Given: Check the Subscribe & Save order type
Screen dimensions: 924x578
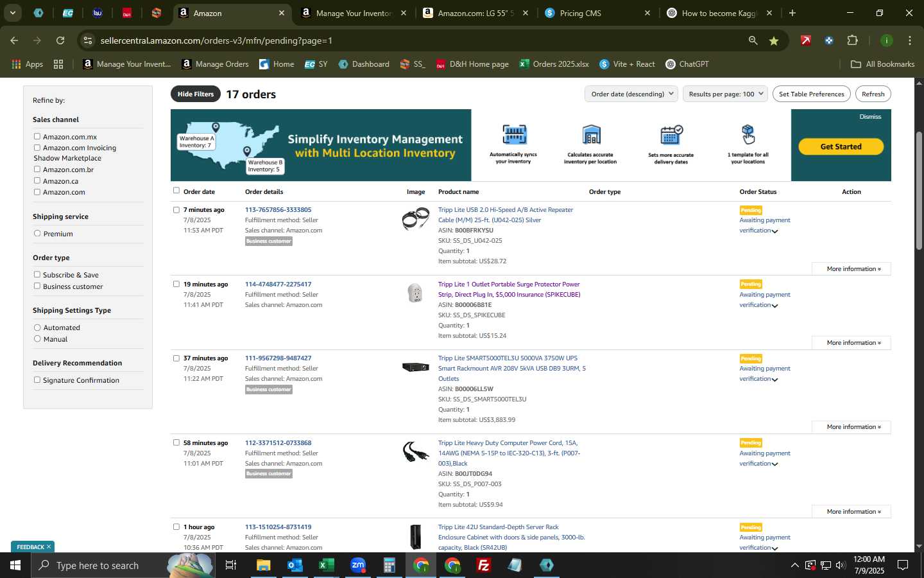Looking at the screenshot, I should tap(37, 274).
